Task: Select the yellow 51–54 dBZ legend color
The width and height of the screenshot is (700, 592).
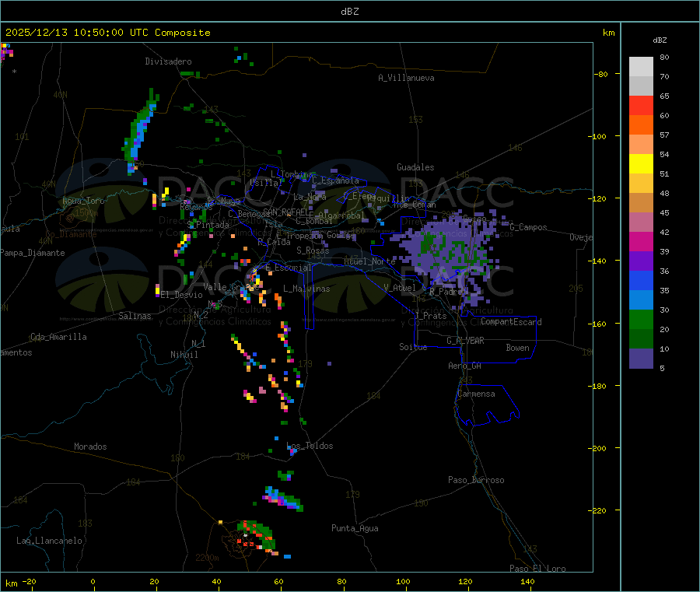Action: click(641, 164)
